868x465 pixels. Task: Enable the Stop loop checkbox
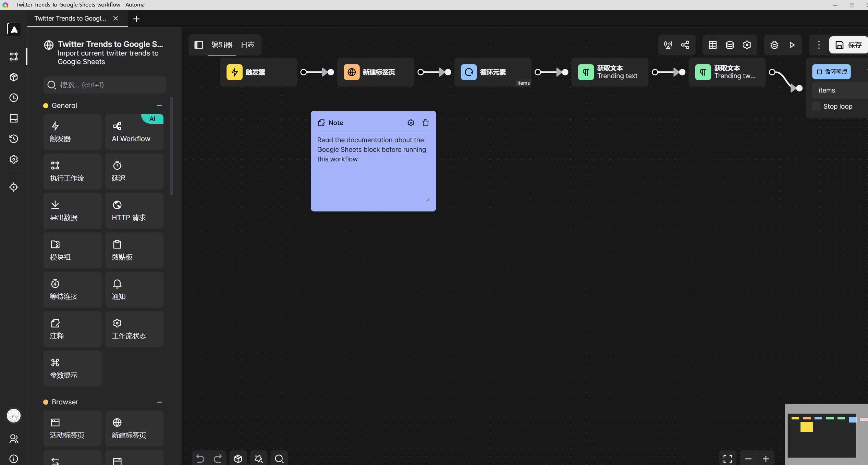(x=816, y=107)
